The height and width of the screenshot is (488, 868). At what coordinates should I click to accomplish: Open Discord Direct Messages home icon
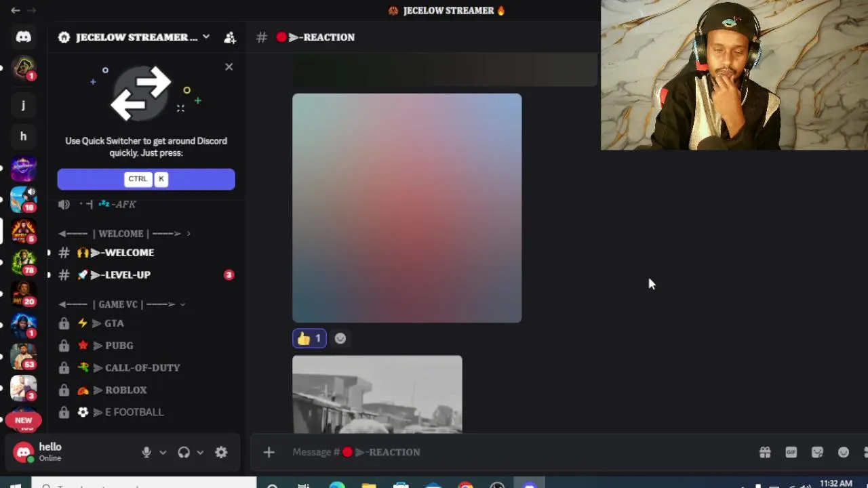click(24, 37)
